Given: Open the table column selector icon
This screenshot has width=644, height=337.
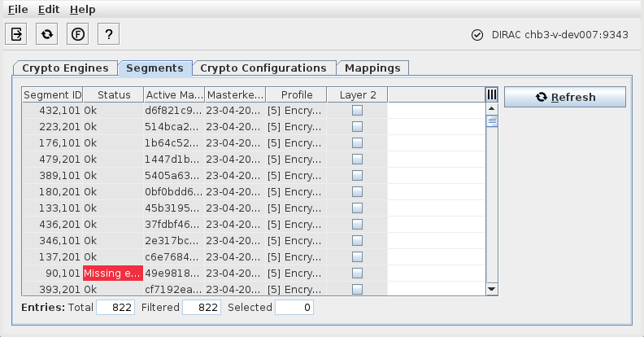Looking at the screenshot, I should click(491, 95).
